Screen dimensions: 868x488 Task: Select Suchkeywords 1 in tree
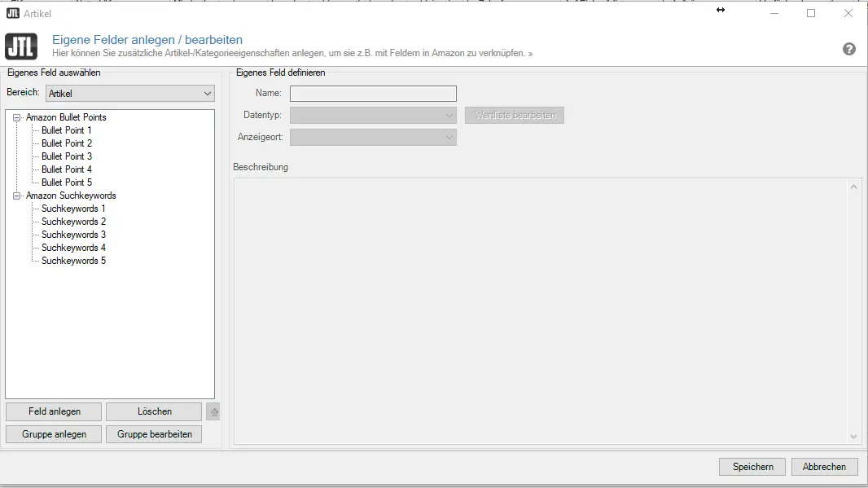(73, 209)
